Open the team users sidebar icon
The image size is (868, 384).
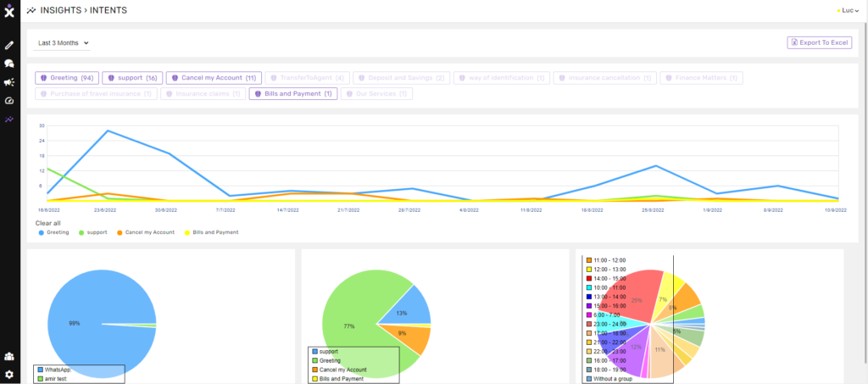click(8, 356)
